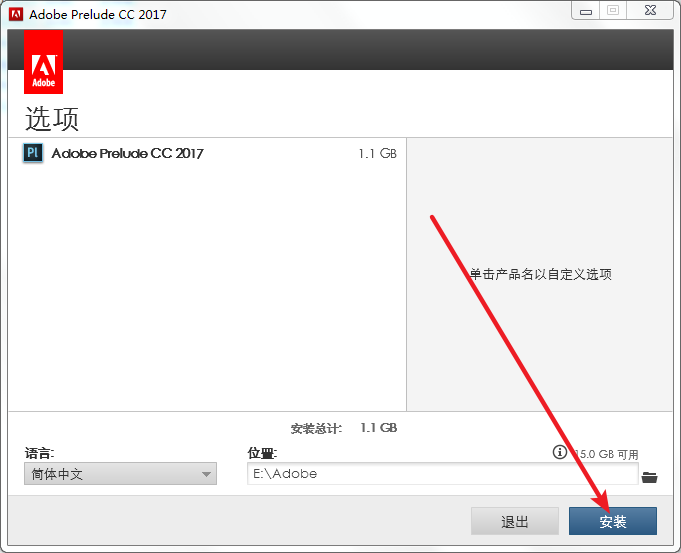The width and height of the screenshot is (681, 553).
Task: Open the 简体中文 language dropdown
Action: (120, 474)
